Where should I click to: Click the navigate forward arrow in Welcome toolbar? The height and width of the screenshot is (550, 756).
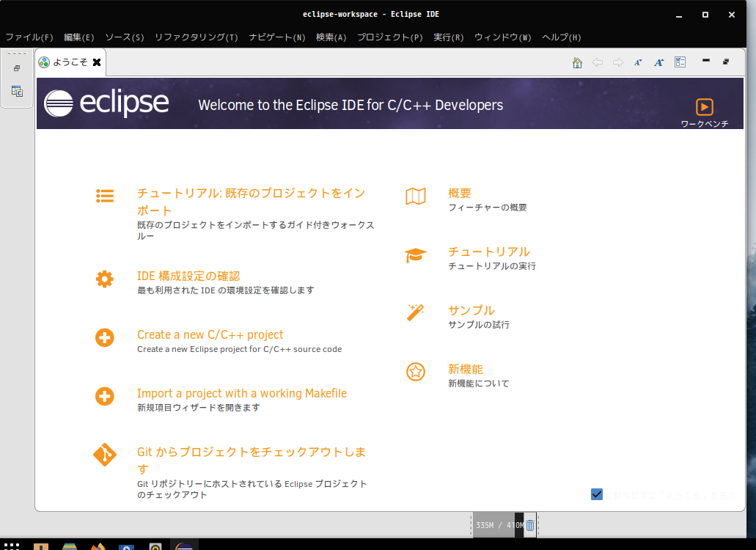click(618, 62)
